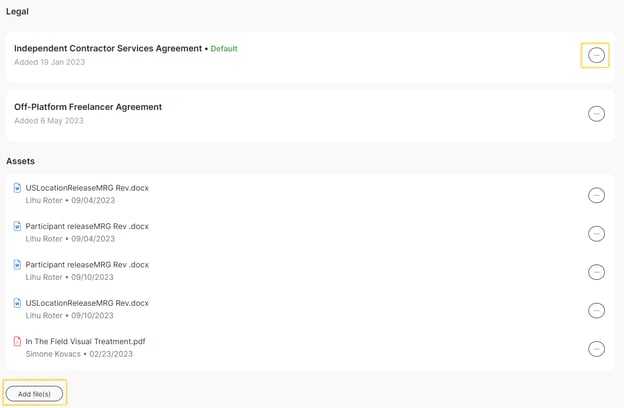Open options for USLocationReleaseMRG Rev.docx dated 09/10/2023
The image size is (624, 408).
click(596, 310)
